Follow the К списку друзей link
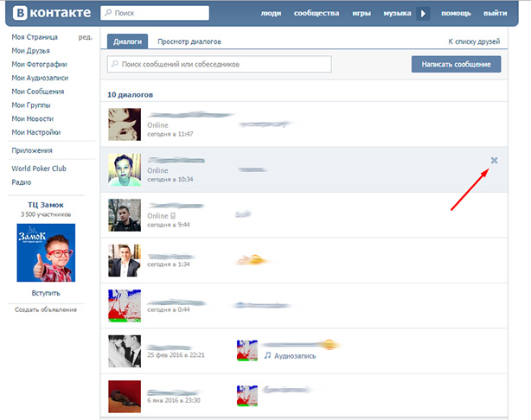 [474, 41]
